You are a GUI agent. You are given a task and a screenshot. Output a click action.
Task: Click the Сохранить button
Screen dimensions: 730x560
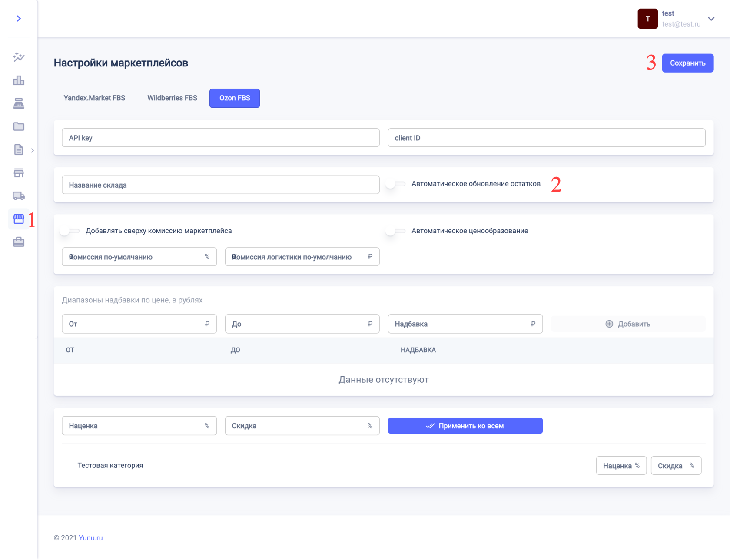[687, 63]
